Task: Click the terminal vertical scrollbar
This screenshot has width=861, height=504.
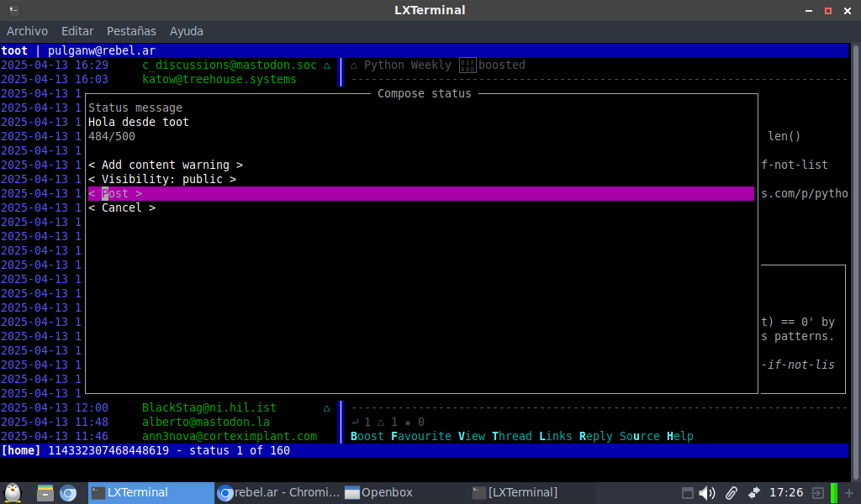Action: (x=854, y=261)
